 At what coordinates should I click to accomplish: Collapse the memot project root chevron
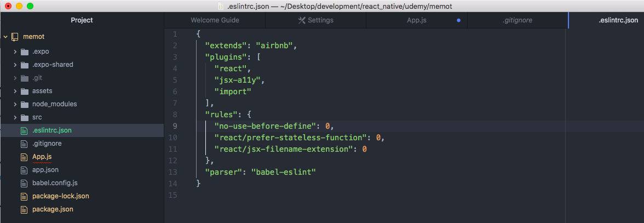[x=5, y=37]
